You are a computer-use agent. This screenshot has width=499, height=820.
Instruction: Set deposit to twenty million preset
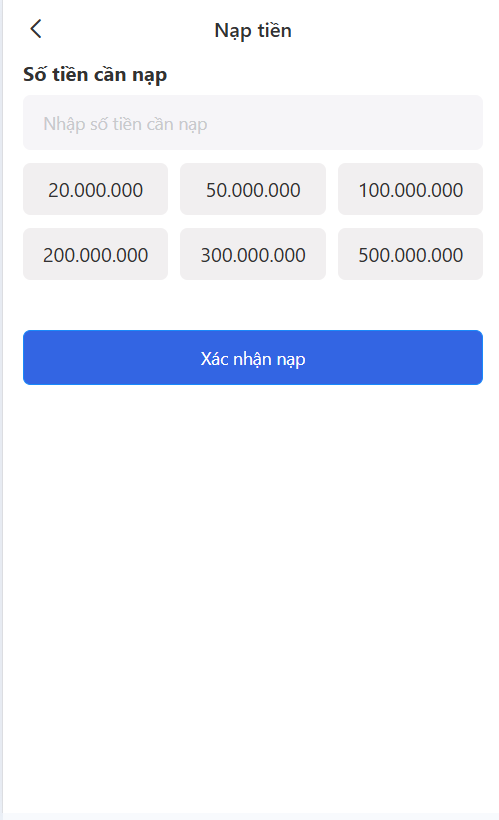tap(95, 189)
